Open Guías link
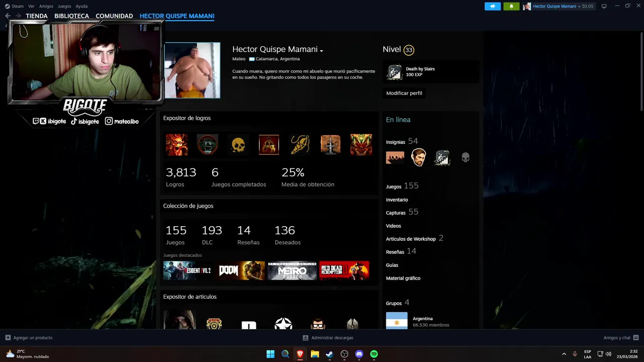644x362 pixels. [x=392, y=265]
